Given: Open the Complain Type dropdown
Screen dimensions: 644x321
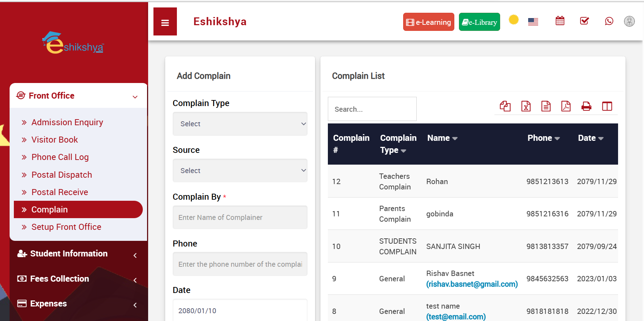Looking at the screenshot, I should (x=240, y=124).
